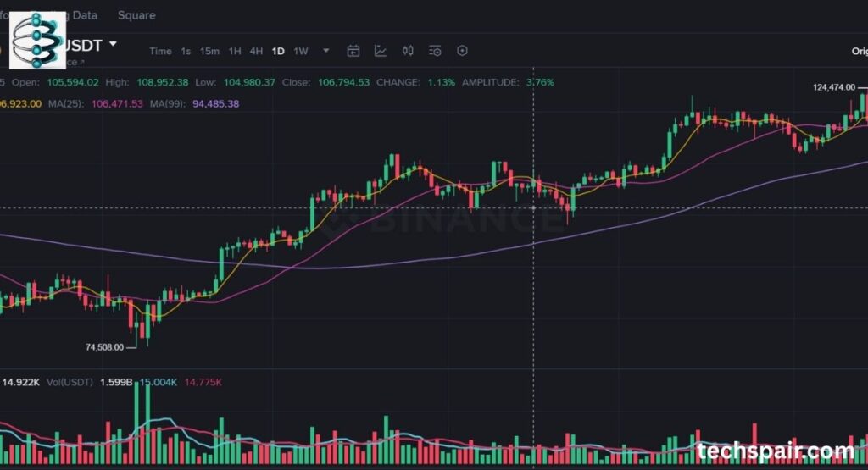Image resolution: width=868 pixels, height=470 pixels.
Task: Click the logo overlay at top left
Action: (37, 40)
